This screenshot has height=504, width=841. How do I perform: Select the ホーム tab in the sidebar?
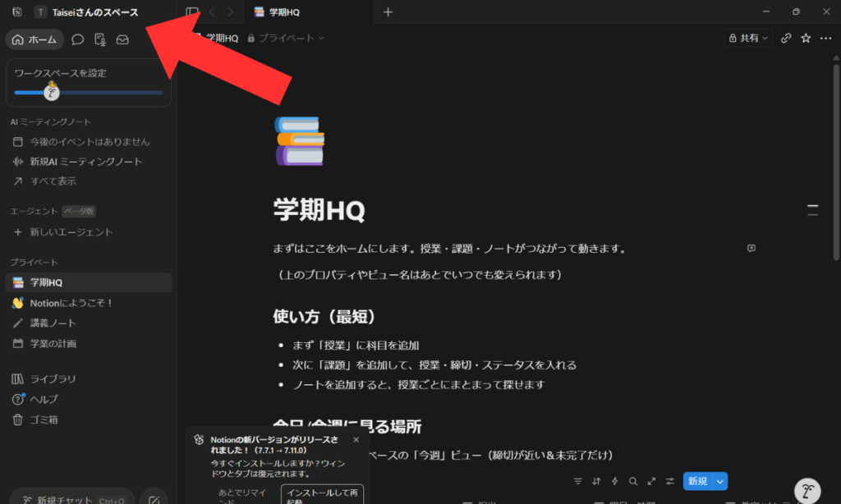[34, 39]
